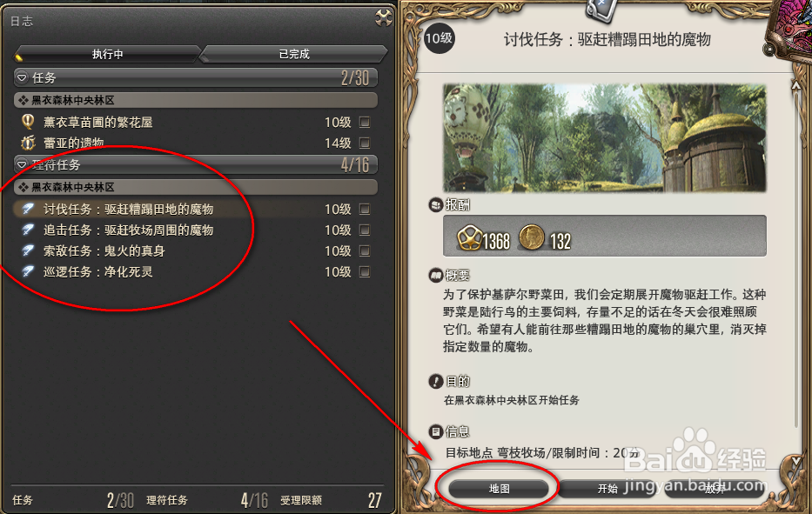The height and width of the screenshot is (514, 812).
Task: Click the 索敌任务 leve feather icon
Action: (28, 251)
